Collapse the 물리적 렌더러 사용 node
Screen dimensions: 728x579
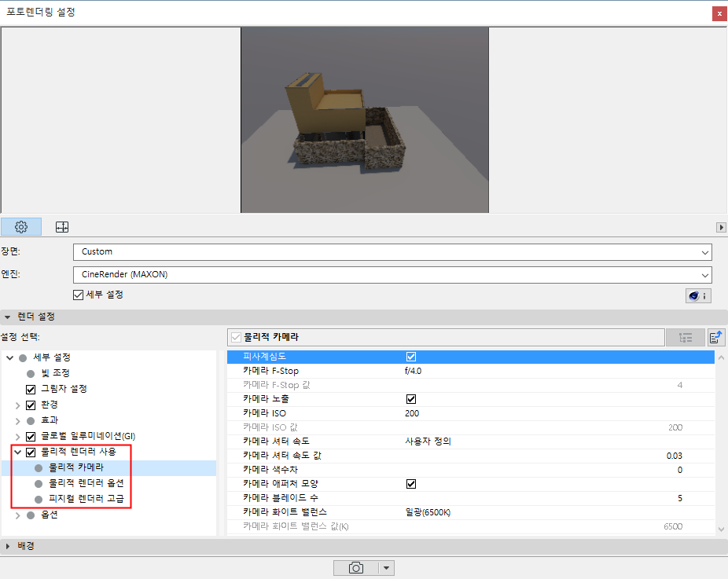[x=17, y=452]
